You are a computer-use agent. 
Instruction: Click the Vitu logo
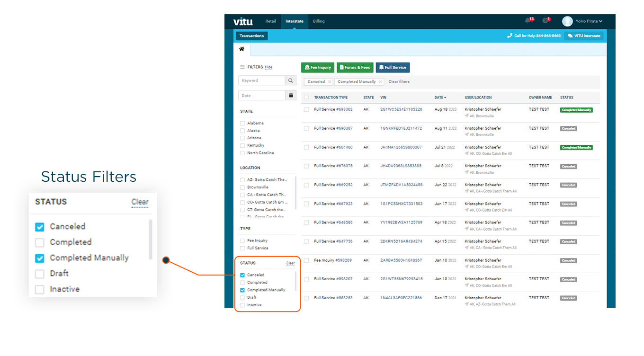click(x=243, y=21)
